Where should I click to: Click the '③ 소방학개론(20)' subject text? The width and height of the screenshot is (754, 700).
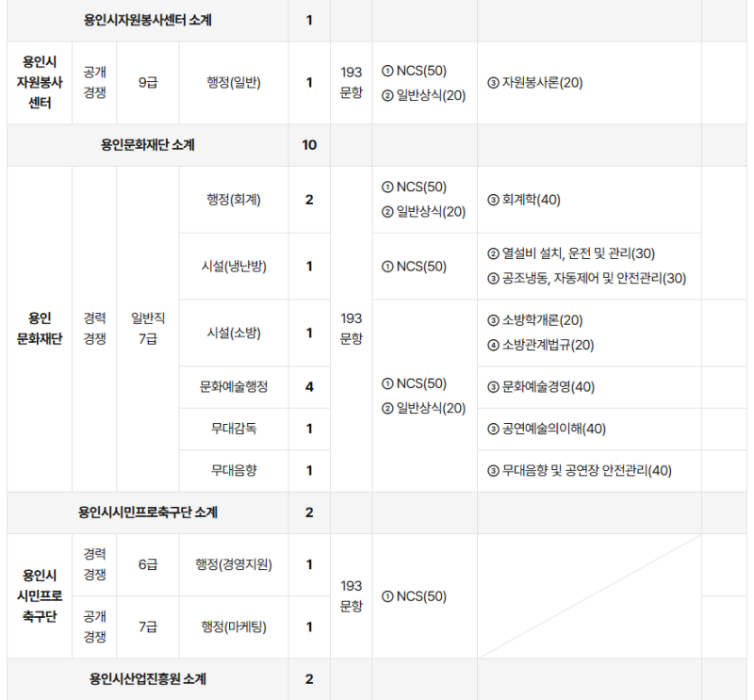pyautogui.click(x=534, y=320)
